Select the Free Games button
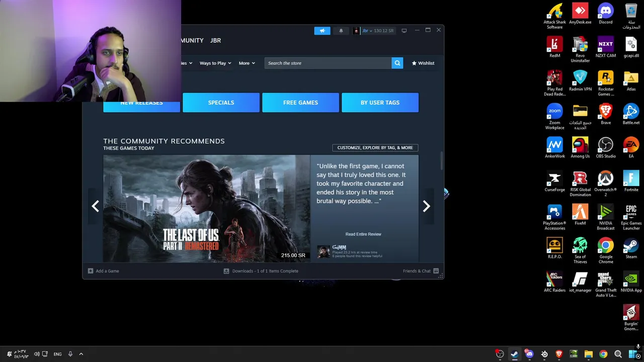Viewport: 644px width, 362px height. (300, 103)
